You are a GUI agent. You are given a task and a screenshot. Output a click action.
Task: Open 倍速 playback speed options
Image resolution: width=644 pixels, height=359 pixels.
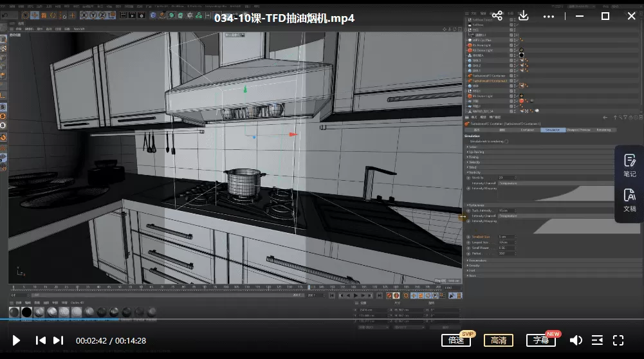(x=456, y=340)
